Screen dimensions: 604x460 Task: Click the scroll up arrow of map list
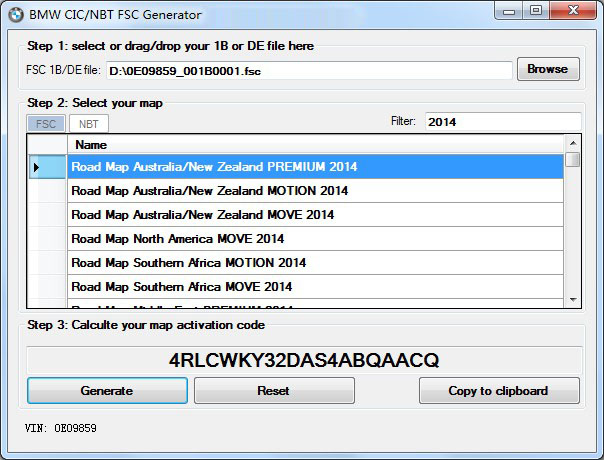pyautogui.click(x=573, y=143)
